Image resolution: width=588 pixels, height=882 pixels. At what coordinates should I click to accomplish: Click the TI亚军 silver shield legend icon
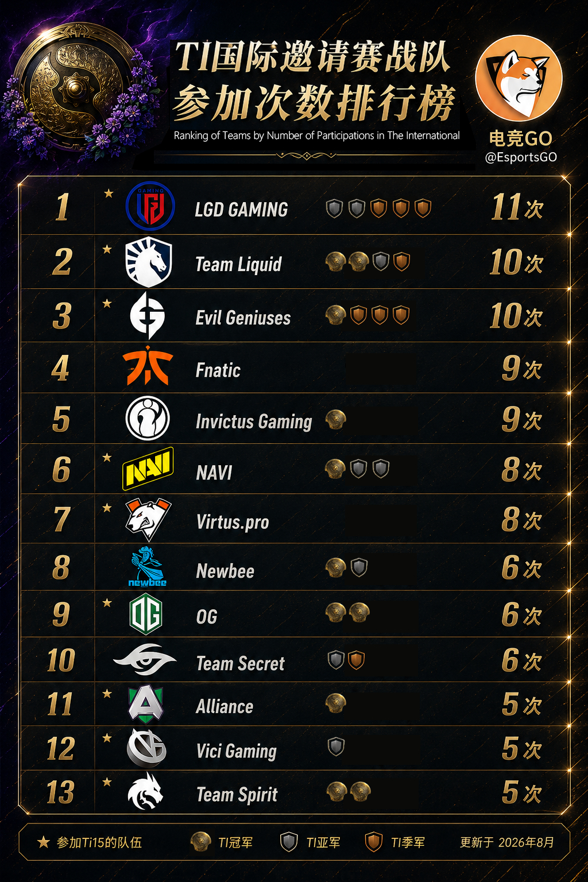(x=289, y=842)
